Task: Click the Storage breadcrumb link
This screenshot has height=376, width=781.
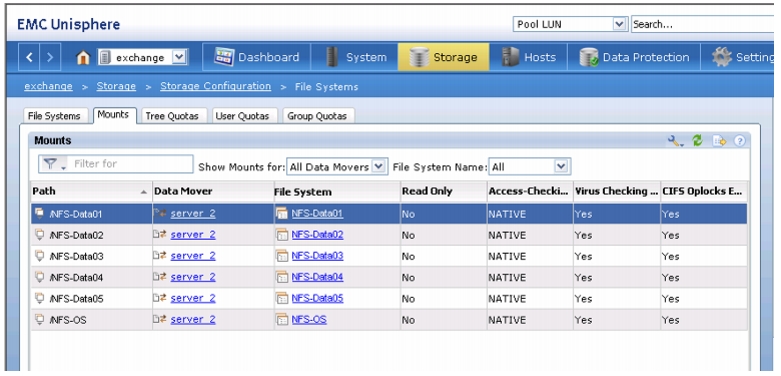Action: [x=116, y=86]
